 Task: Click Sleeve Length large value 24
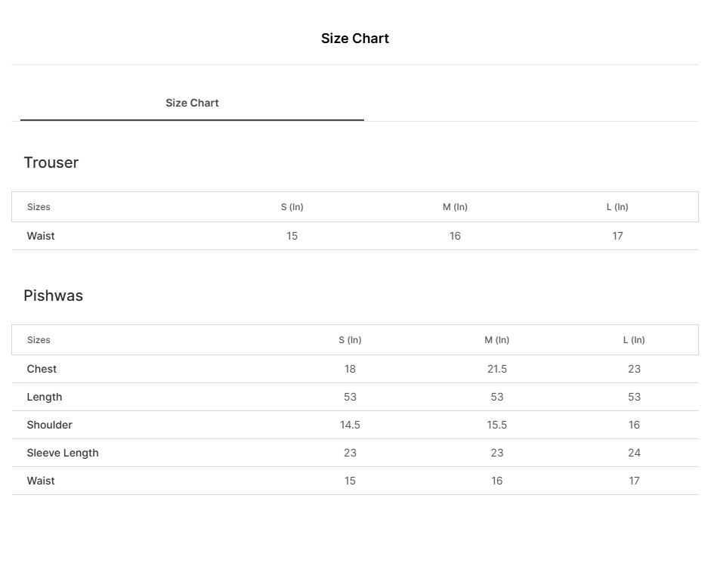634,453
